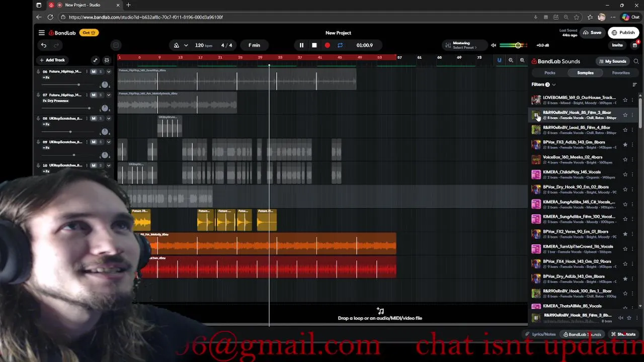Switch to the Samples tab
This screenshot has width=644, height=362.
click(x=585, y=73)
